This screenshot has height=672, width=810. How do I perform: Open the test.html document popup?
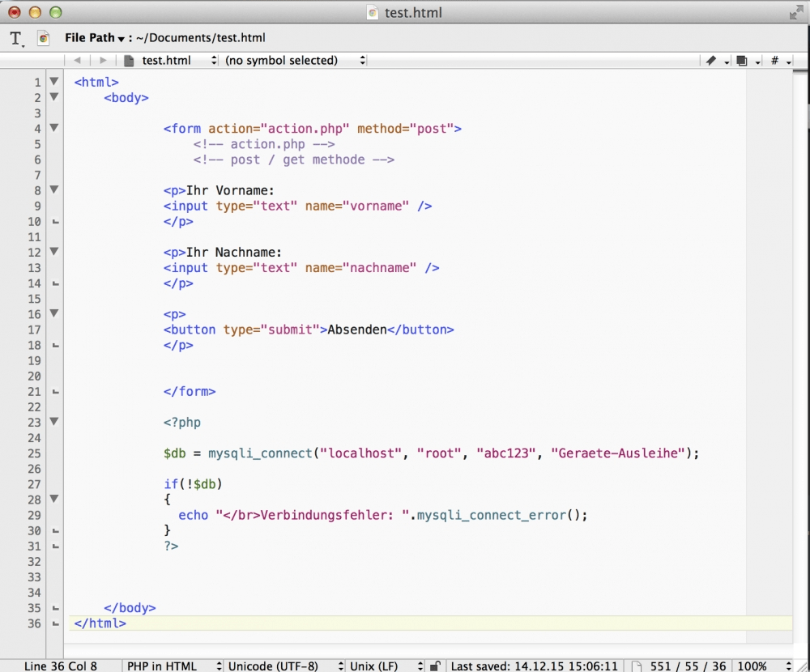pos(170,61)
